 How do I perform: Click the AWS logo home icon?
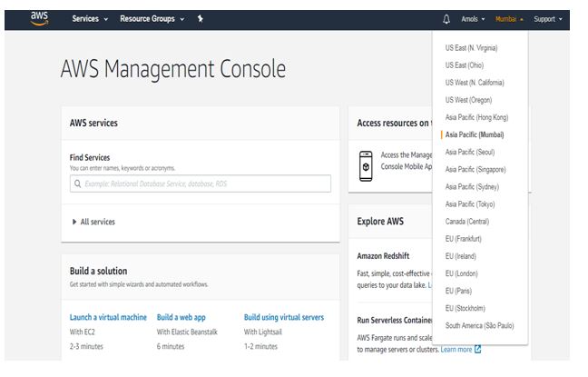click(39, 18)
